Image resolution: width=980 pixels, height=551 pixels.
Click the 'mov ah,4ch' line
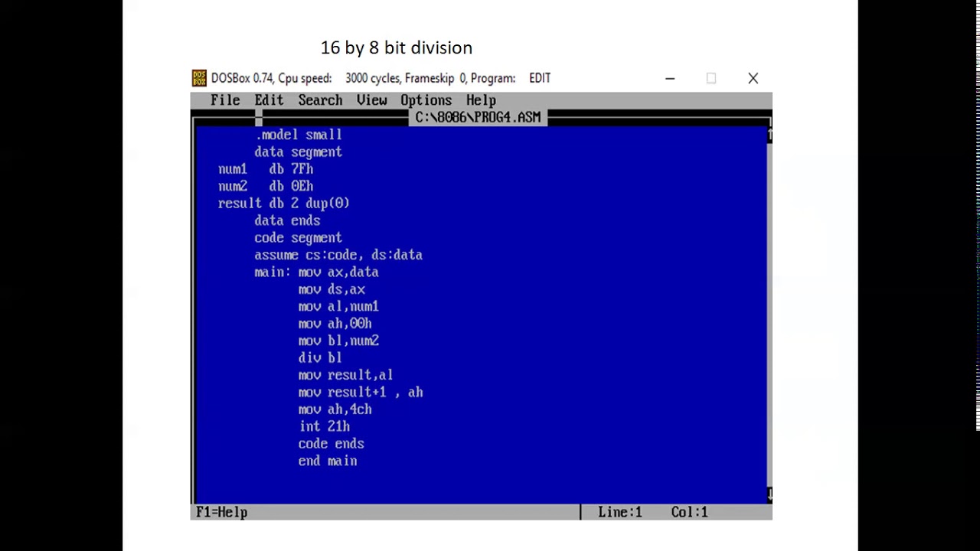pyautogui.click(x=335, y=409)
